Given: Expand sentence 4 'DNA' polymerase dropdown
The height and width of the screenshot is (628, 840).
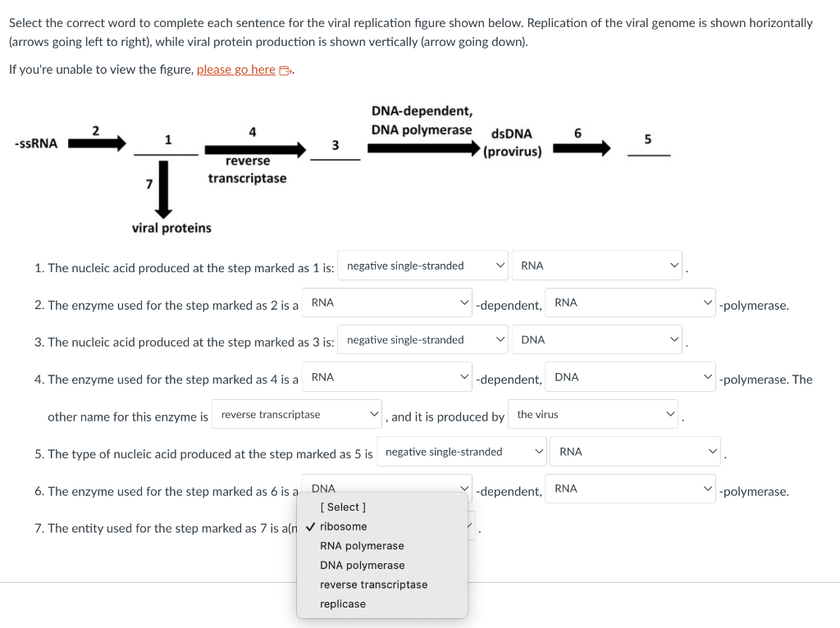Looking at the screenshot, I should click(630, 377).
